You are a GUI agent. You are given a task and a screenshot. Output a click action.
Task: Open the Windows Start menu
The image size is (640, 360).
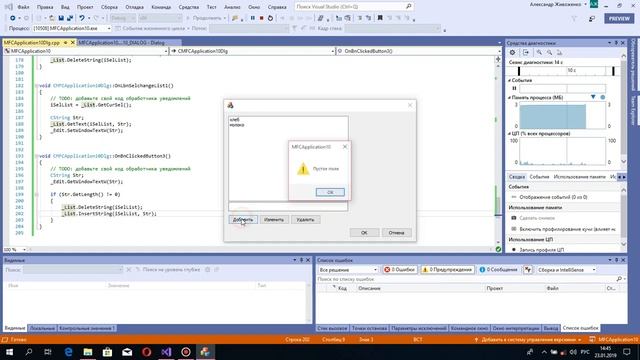[x=9, y=352]
